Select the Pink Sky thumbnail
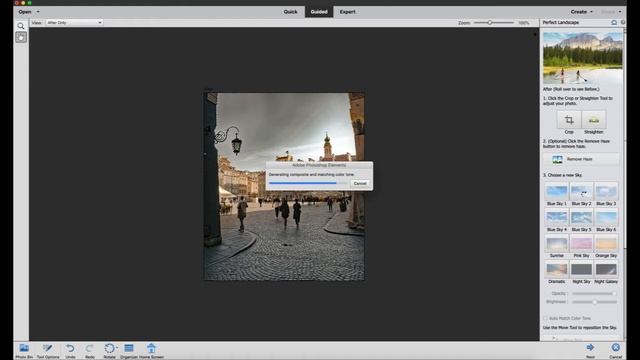This screenshot has width=640, height=360. coord(582,244)
